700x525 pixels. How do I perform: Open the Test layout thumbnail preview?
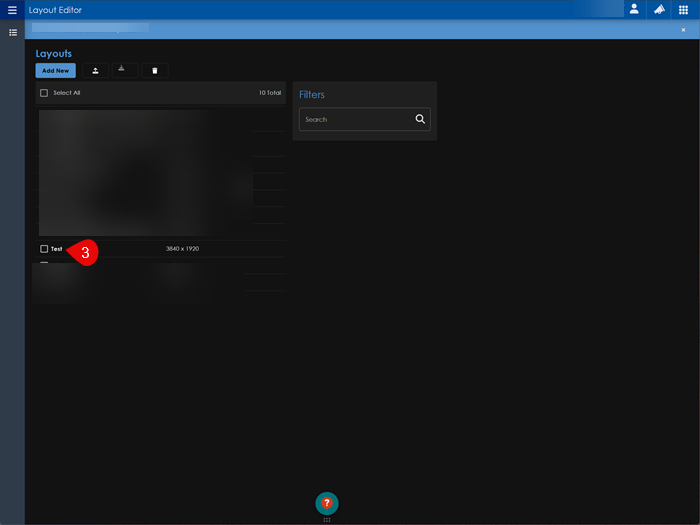point(123,172)
